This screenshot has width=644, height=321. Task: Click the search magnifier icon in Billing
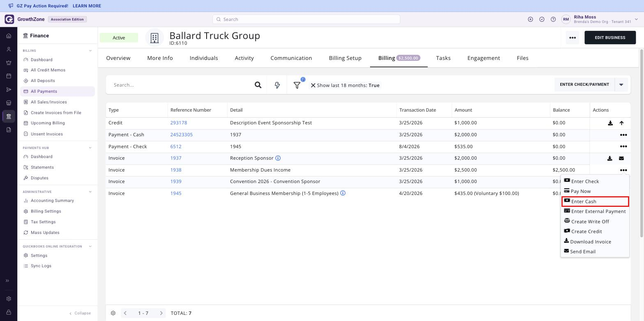pyautogui.click(x=258, y=85)
